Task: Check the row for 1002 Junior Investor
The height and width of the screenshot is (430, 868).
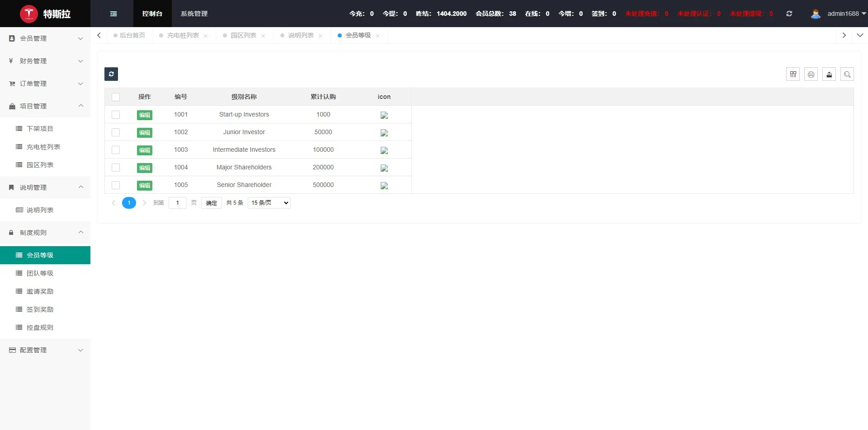Action: coord(116,132)
